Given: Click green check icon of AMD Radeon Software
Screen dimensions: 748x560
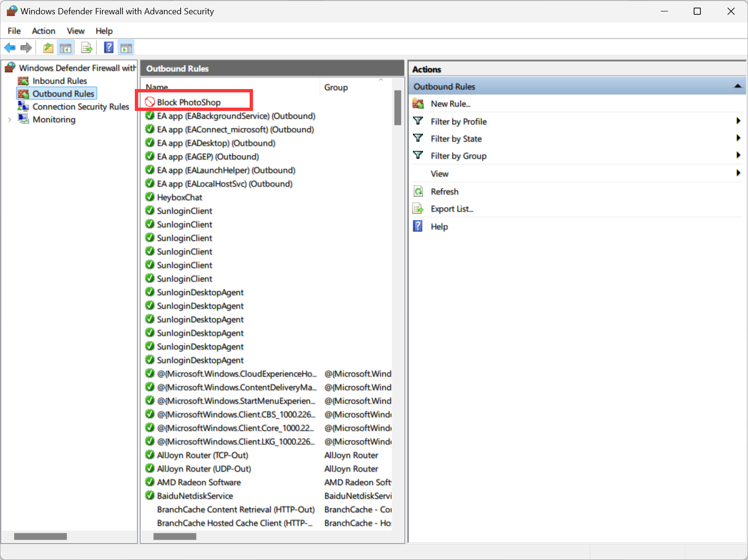Looking at the screenshot, I should 150,482.
